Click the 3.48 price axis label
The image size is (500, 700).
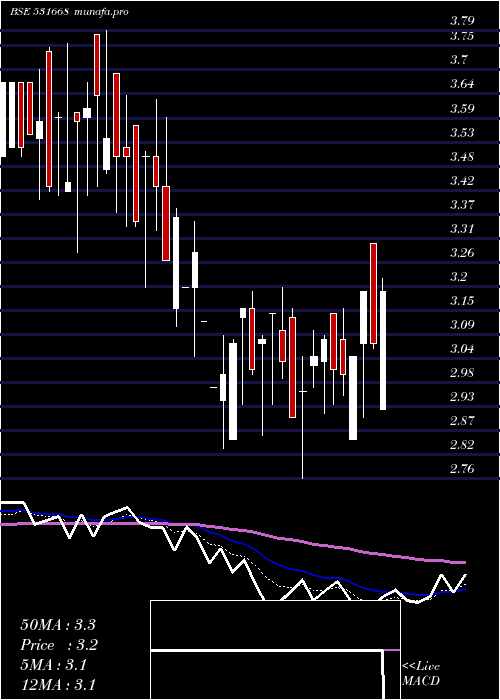point(462,157)
